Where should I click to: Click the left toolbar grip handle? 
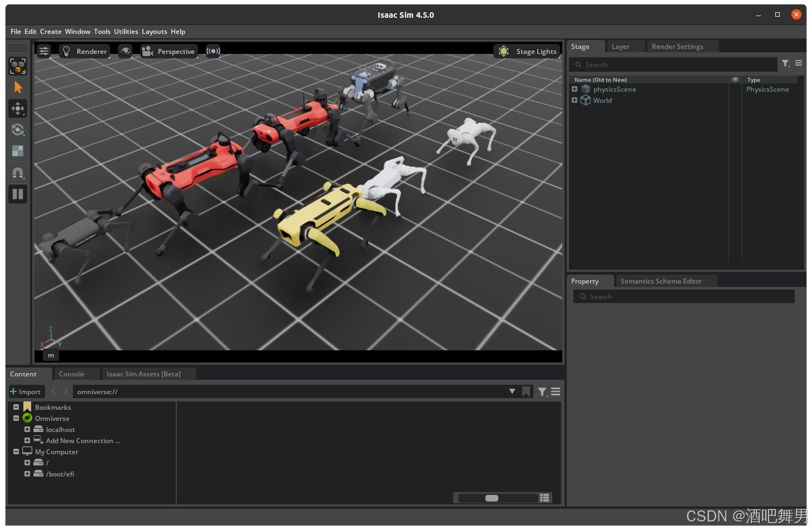tap(18, 48)
